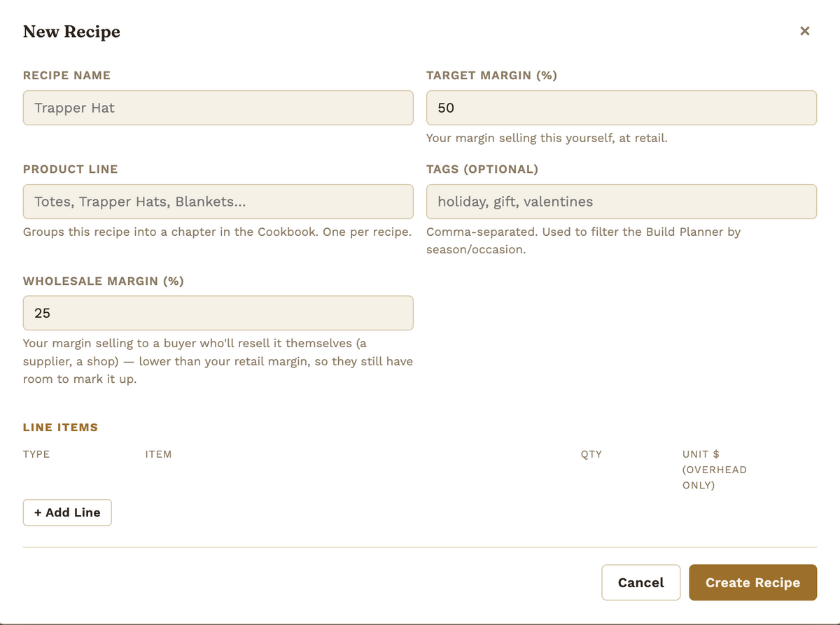
Task: Close the New Recipe dialog
Action: [804, 31]
